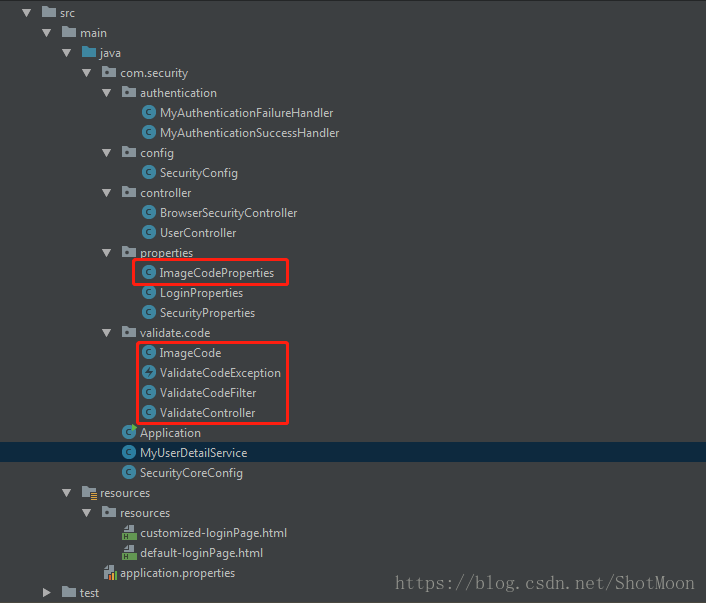706x603 pixels.
Task: Click class icon beside LoginProperties
Action: point(149,292)
